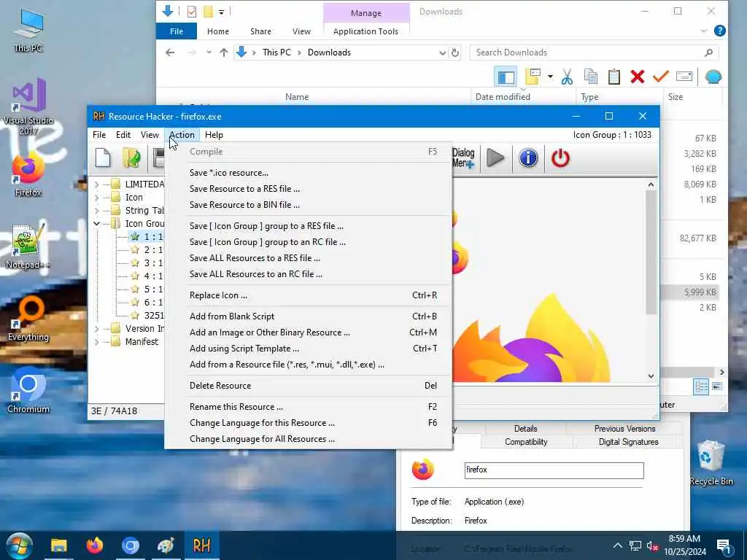This screenshot has height=560, width=747.
Task: Click the red X Delete icon in Downloads
Action: click(x=638, y=77)
